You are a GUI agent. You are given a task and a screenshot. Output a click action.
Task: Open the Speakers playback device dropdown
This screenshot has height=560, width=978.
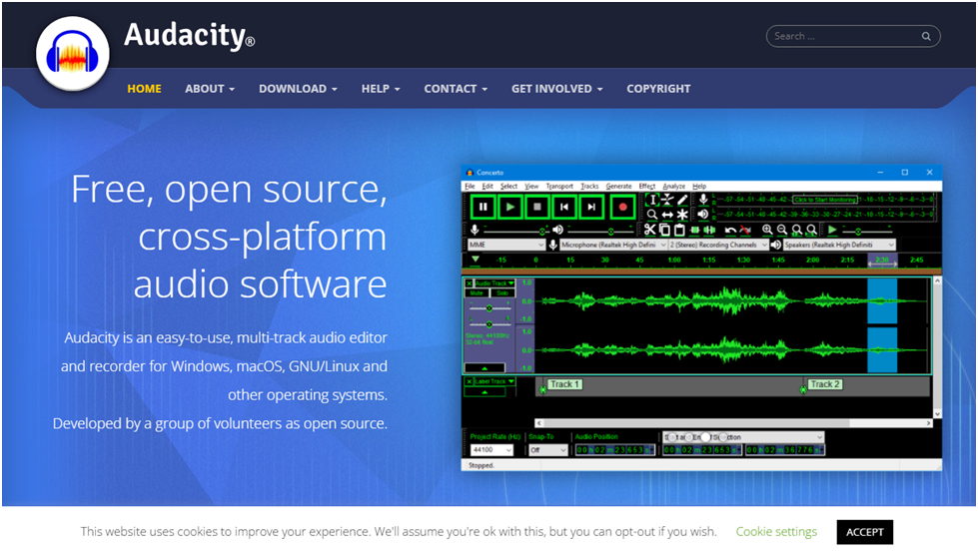pyautogui.click(x=839, y=245)
